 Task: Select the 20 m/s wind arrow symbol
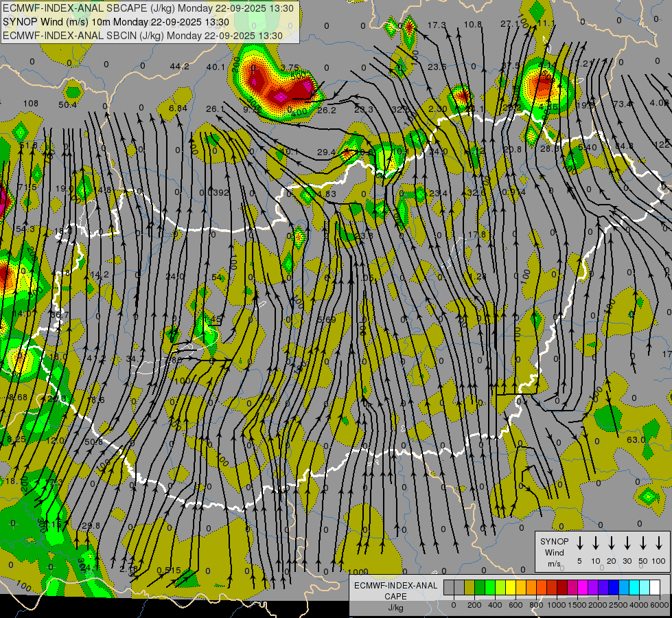pos(612,543)
